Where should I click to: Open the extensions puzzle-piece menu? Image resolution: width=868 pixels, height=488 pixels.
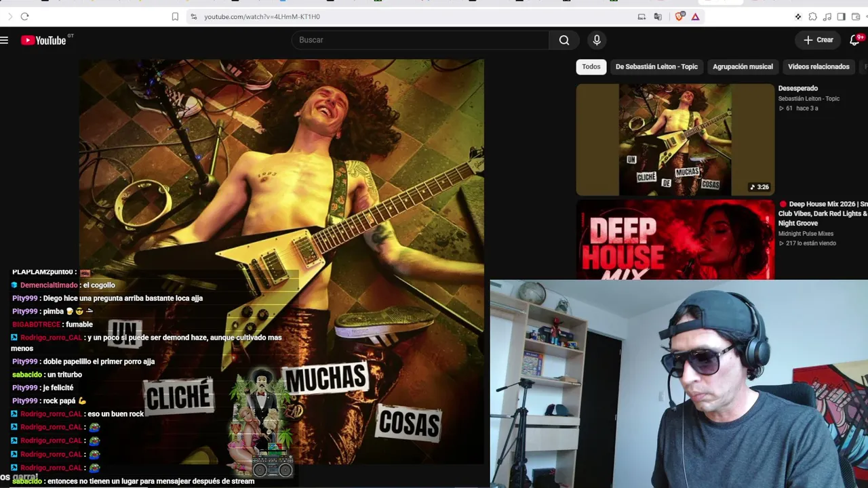pos(812,16)
